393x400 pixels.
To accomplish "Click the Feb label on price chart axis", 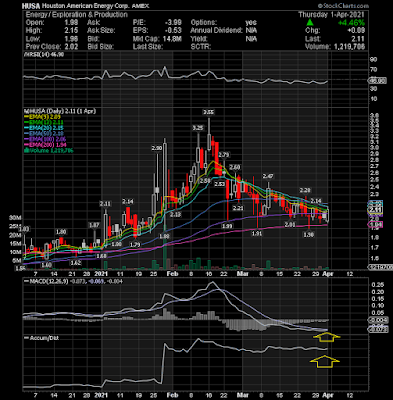I will coord(172,274).
